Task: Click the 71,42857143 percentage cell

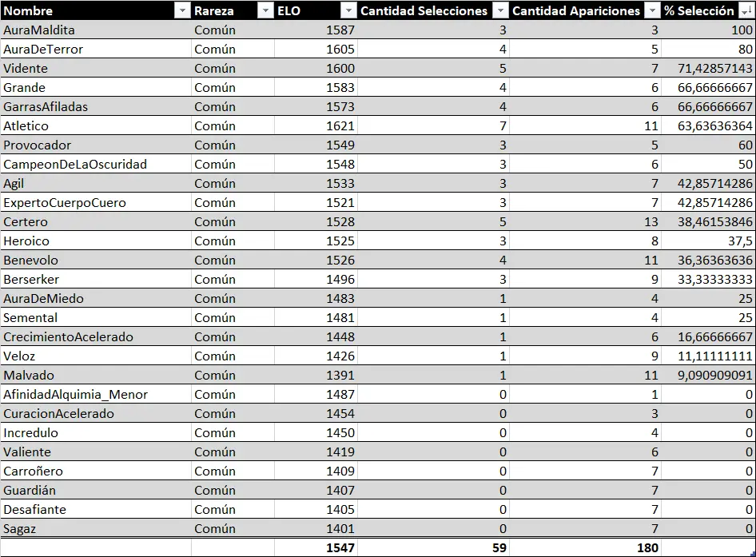Action: (x=708, y=68)
